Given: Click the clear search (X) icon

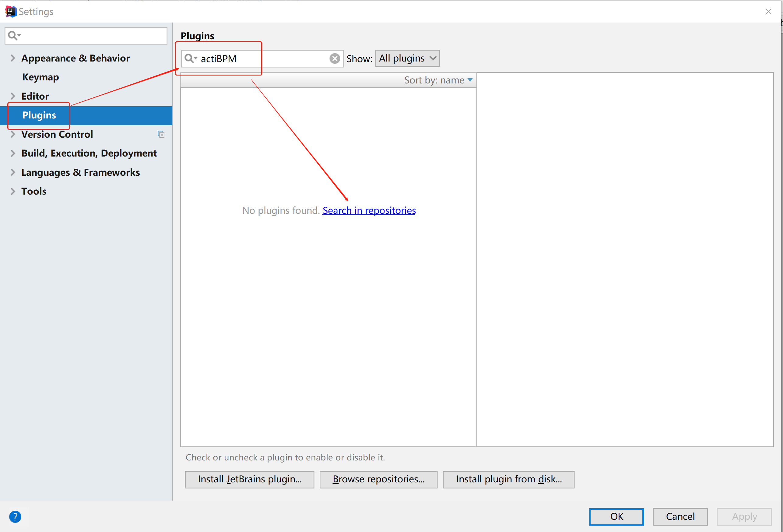Looking at the screenshot, I should point(335,58).
